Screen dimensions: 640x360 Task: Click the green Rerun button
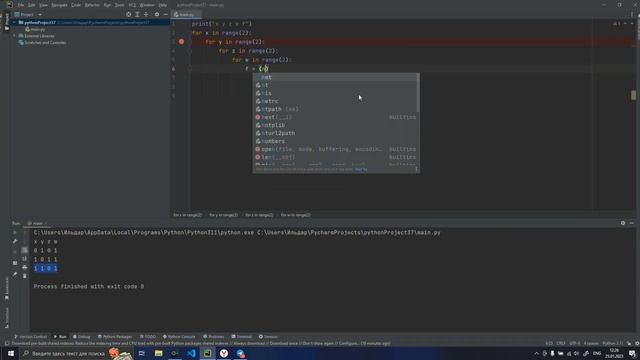tap(15, 233)
